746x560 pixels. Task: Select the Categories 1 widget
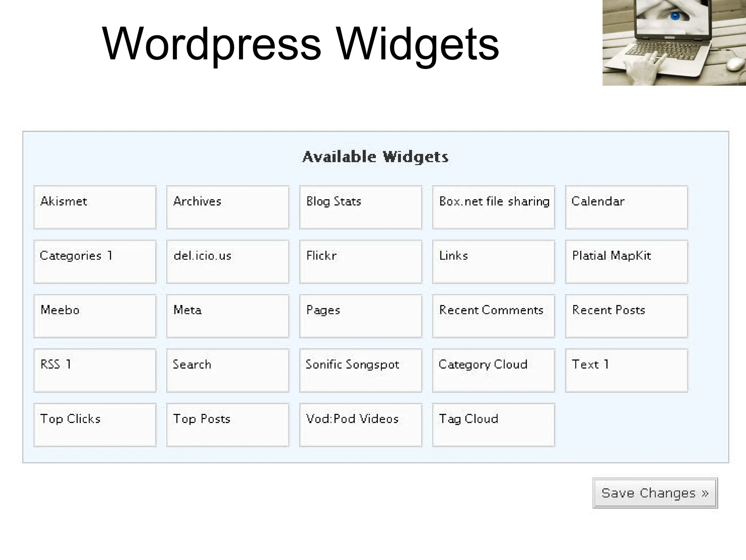point(95,262)
